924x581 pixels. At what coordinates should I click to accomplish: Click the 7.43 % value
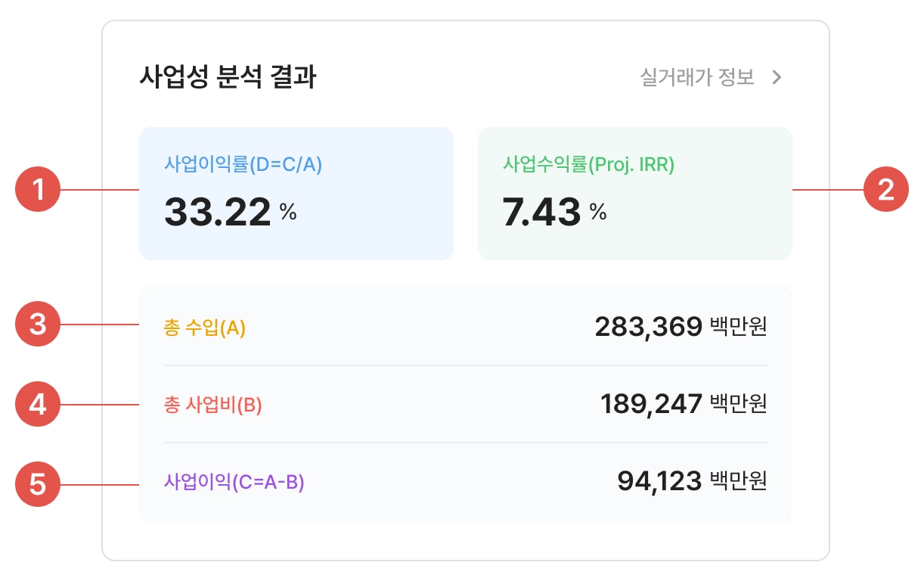pyautogui.click(x=554, y=213)
